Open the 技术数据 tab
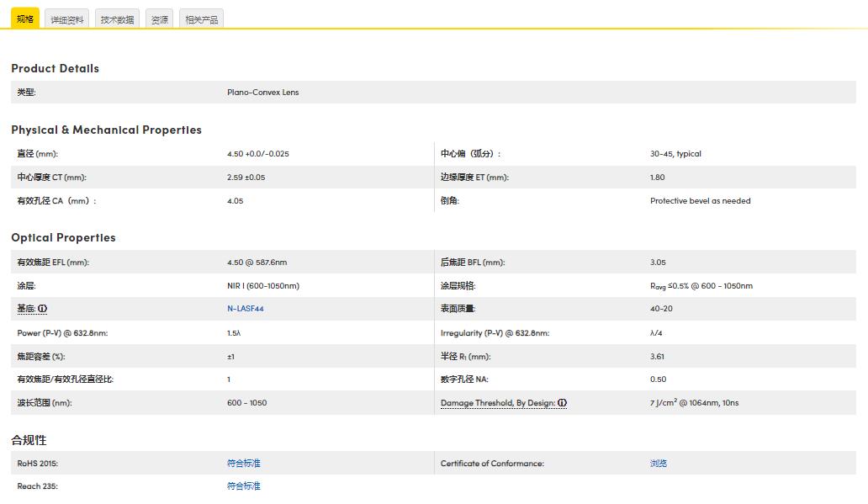 click(117, 19)
